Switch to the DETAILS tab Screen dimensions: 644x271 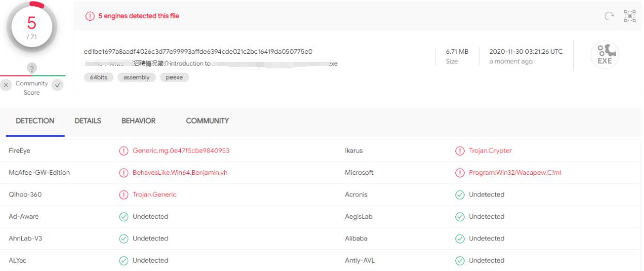[88, 121]
